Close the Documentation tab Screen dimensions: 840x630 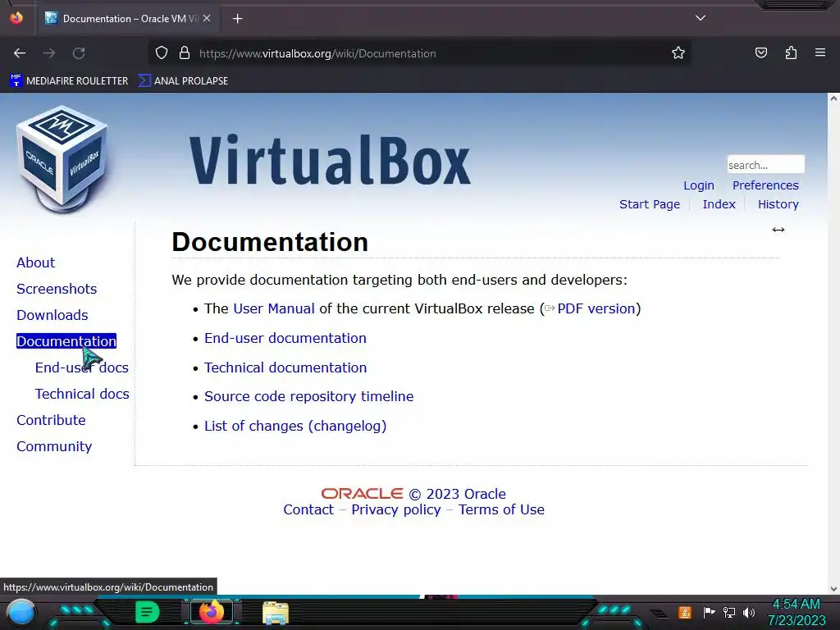207,18
